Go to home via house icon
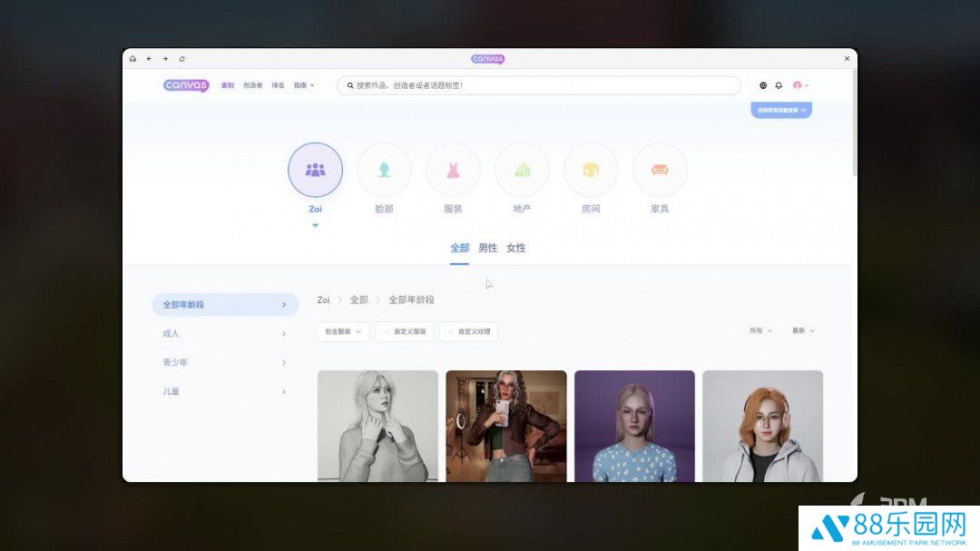This screenshot has width=980, height=551. (132, 59)
